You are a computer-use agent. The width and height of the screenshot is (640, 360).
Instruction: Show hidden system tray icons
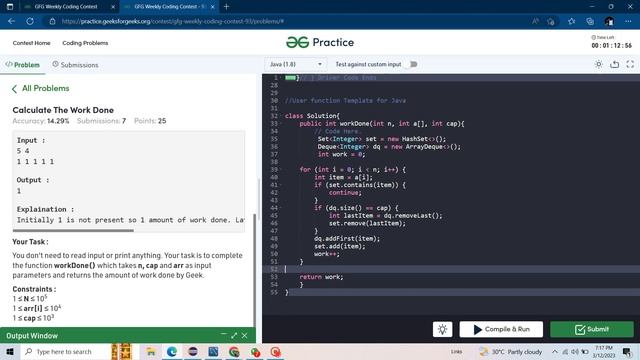tap(554, 351)
